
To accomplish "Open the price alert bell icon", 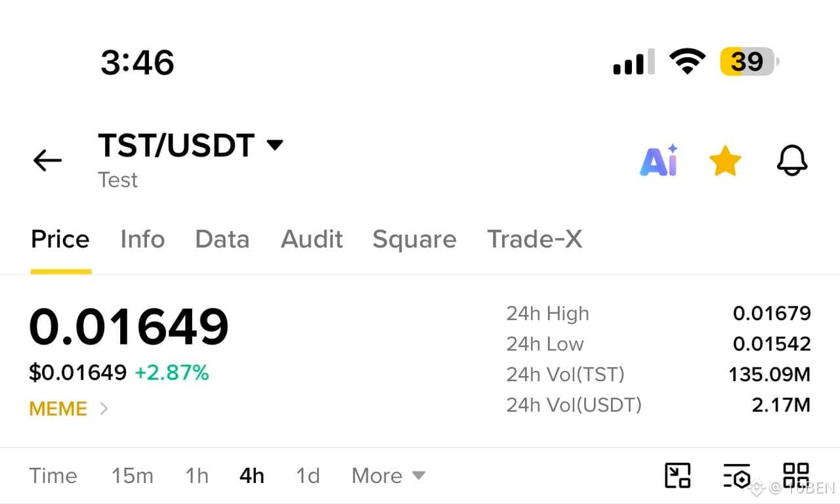I will click(792, 161).
